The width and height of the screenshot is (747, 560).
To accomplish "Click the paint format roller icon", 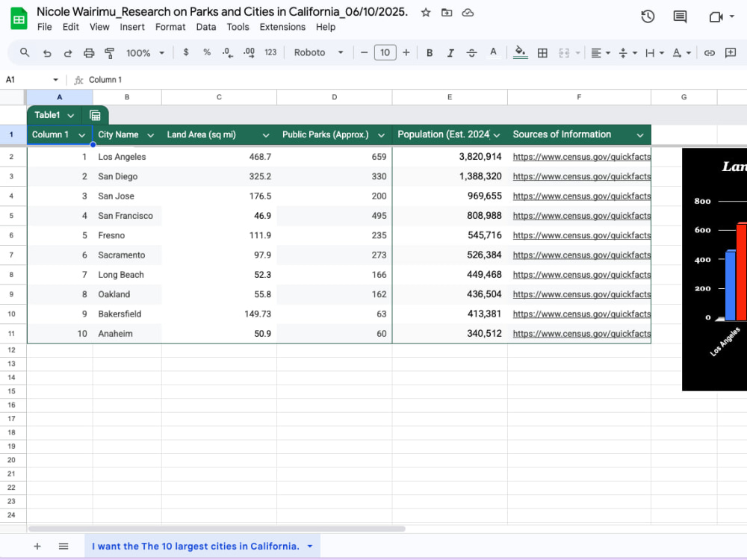I will (110, 53).
